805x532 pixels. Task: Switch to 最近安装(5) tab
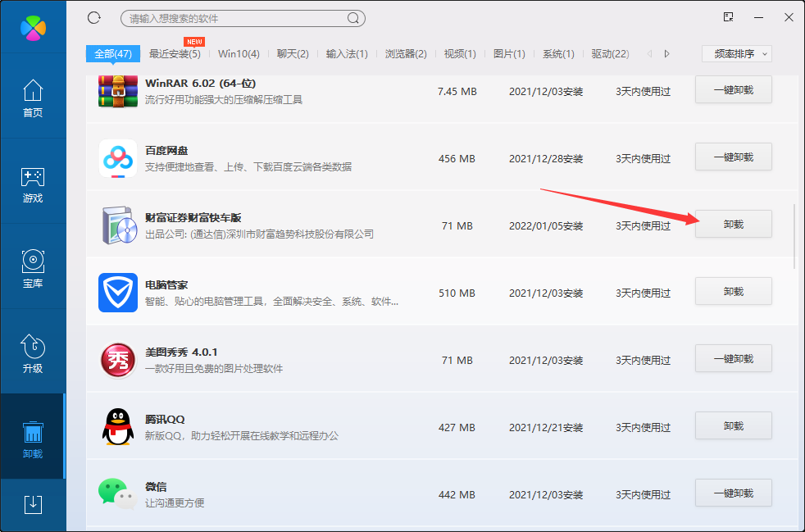point(175,54)
